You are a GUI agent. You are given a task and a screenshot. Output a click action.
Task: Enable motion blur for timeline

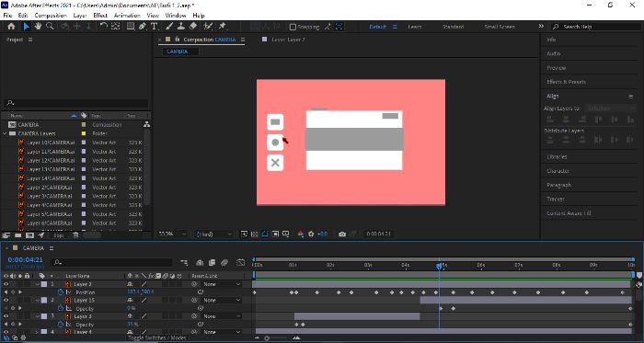[224, 262]
